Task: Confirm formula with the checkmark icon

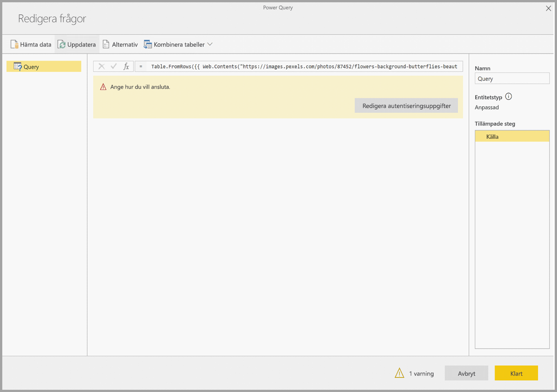Action: [113, 66]
